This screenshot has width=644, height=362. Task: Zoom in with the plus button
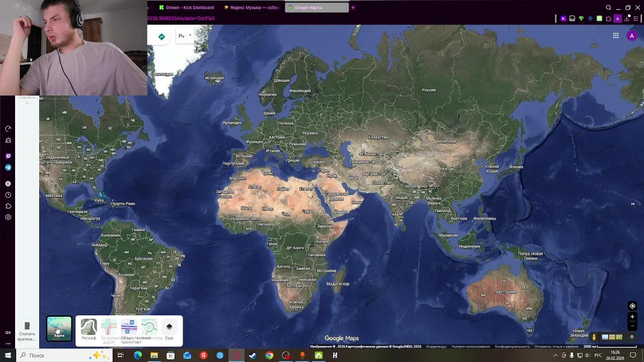click(632, 317)
